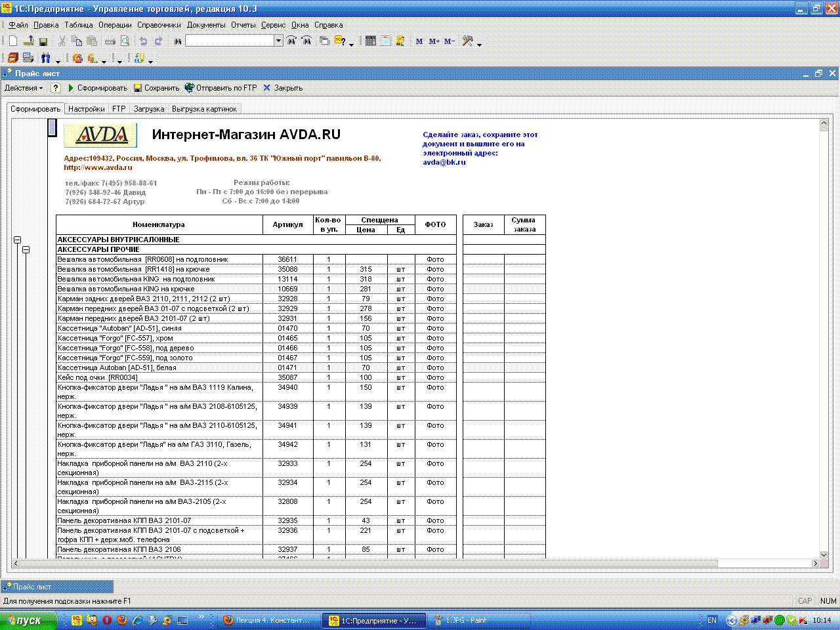
Task: Open the Действия dropdown menu
Action: tap(23, 88)
